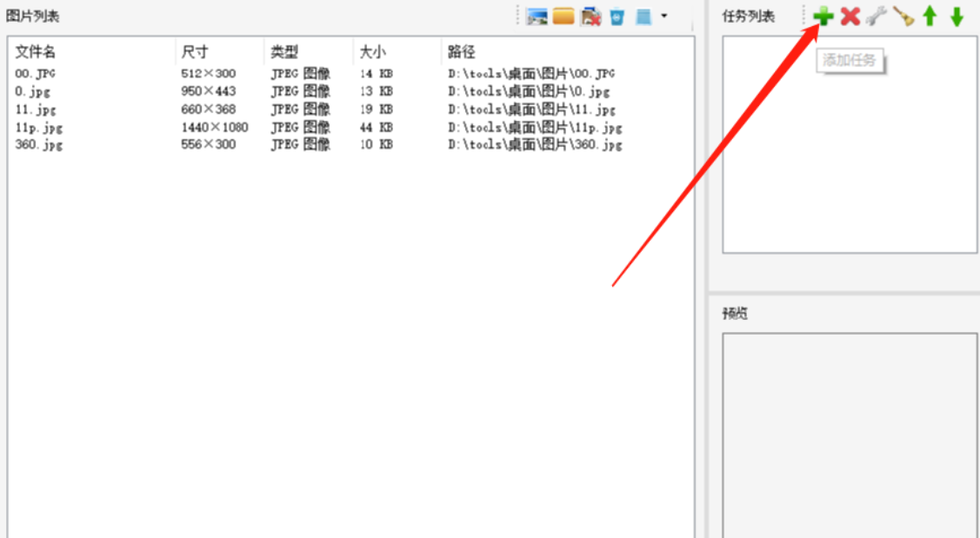Click the 1440×1080 size cell
The width and height of the screenshot is (980, 538).
[x=215, y=128]
